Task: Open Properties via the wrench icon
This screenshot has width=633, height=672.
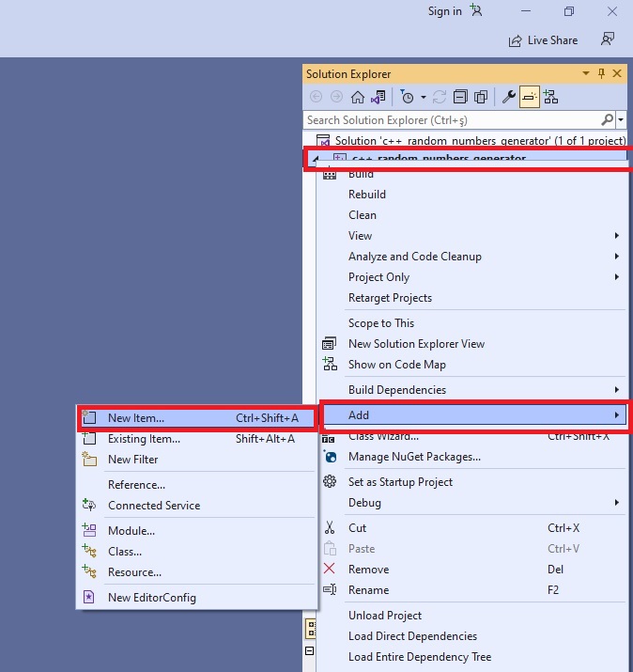Action: click(x=508, y=98)
